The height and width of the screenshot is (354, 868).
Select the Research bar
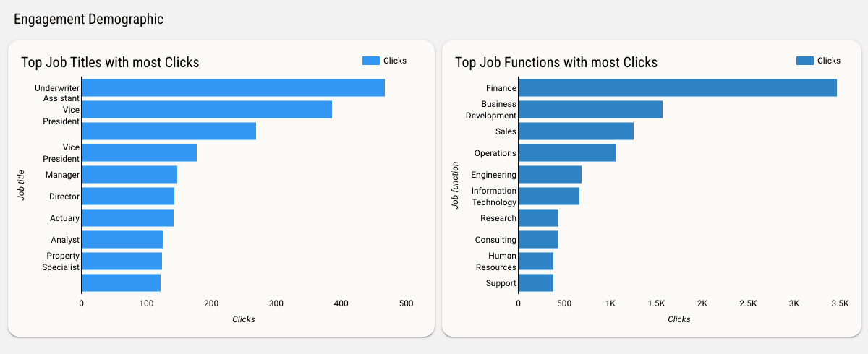click(x=538, y=218)
